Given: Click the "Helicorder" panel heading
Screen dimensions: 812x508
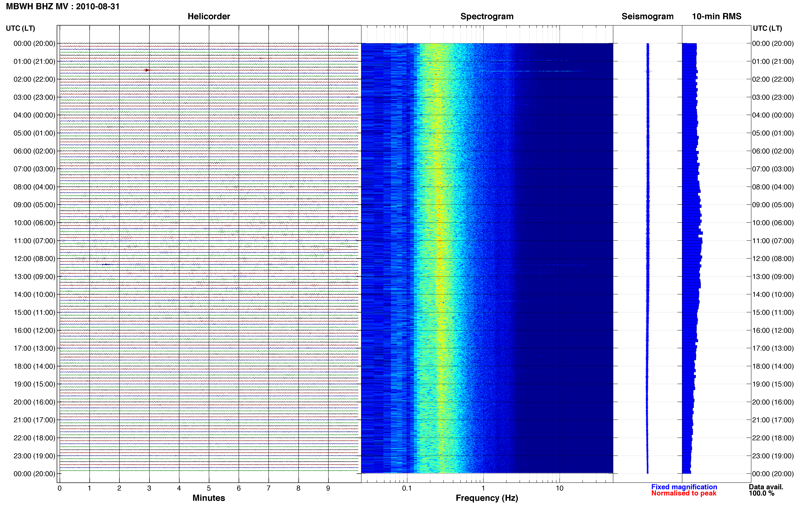Looking at the screenshot, I should click(x=209, y=16).
